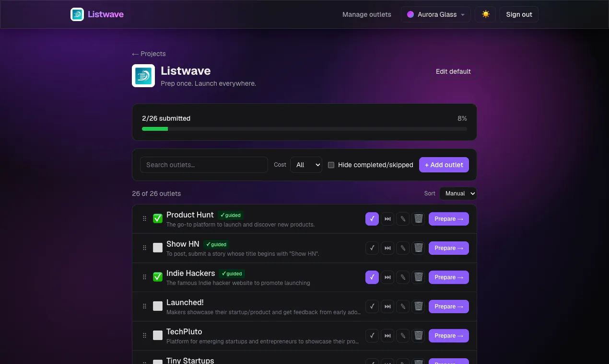This screenshot has width=609, height=364.
Task: Mark Product Hunt as submitted with the checkmark button
Action: 372,219
